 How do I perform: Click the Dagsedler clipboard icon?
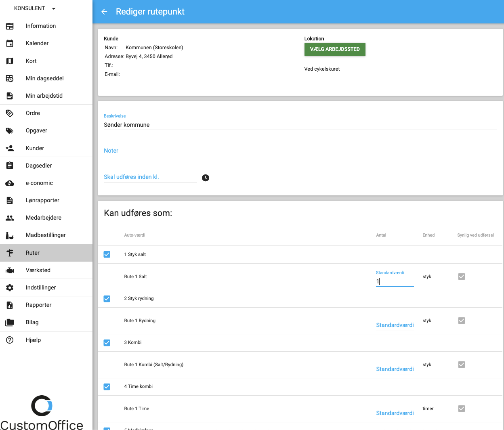point(10,166)
